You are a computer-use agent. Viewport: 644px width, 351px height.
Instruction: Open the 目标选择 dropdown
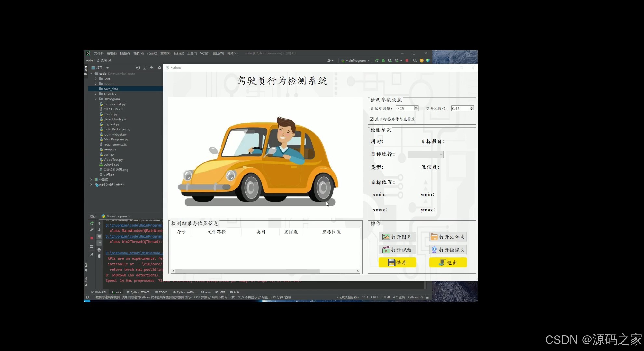(425, 154)
